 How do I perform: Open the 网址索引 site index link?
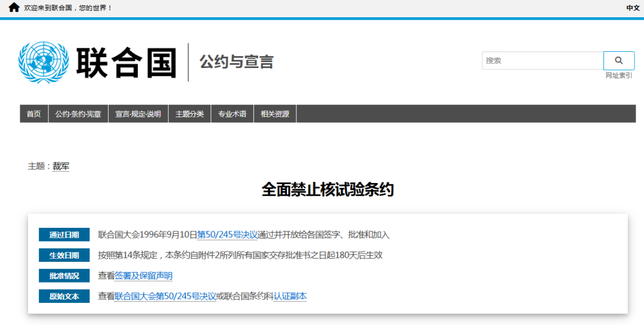618,76
